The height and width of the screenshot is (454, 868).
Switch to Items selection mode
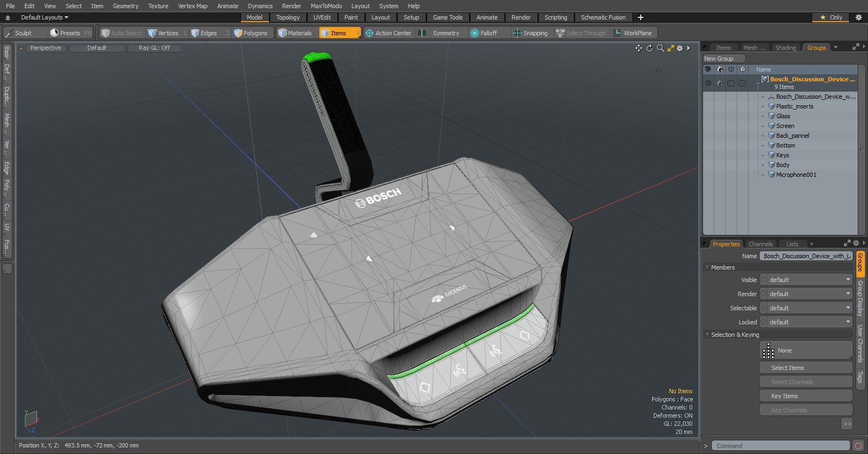click(340, 33)
